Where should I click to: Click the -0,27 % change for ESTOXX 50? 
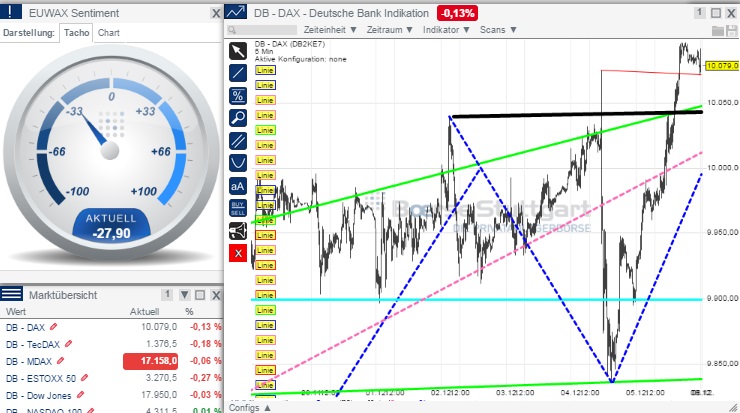pos(206,378)
